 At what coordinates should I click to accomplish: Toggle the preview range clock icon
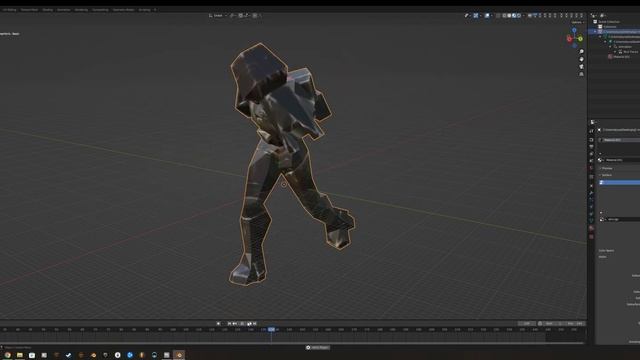540,323
